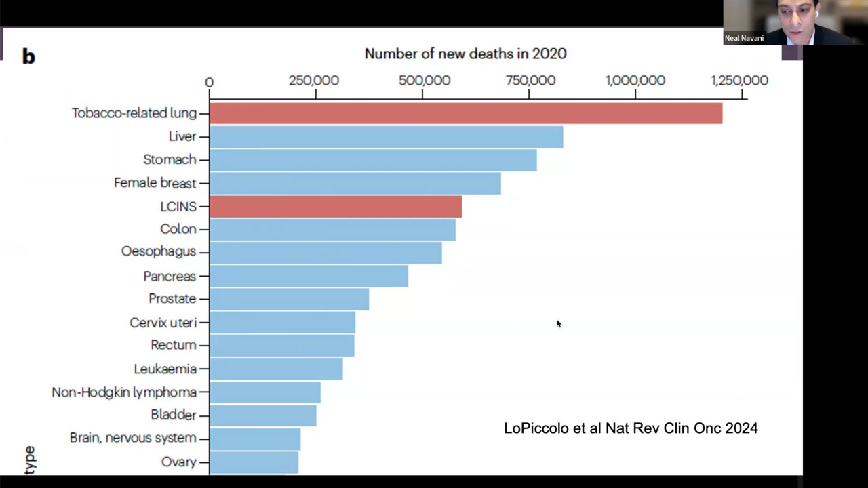The width and height of the screenshot is (868, 488).
Task: Click the '750,000' axis tick label
Action: [530, 80]
